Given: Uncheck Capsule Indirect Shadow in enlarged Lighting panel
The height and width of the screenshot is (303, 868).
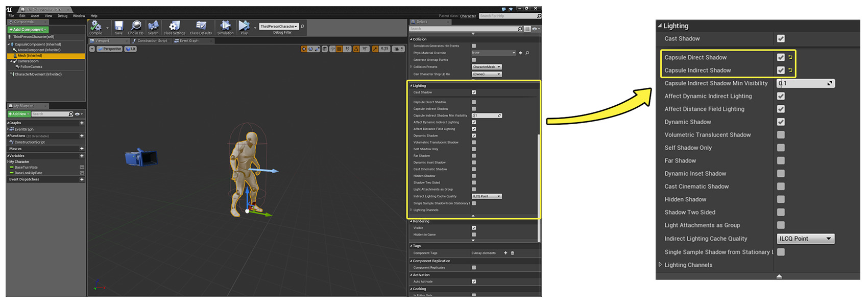Looking at the screenshot, I should tap(781, 70).
